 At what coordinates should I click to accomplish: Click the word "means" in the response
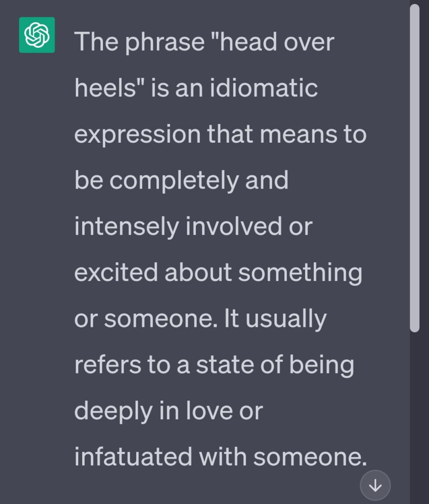click(296, 134)
